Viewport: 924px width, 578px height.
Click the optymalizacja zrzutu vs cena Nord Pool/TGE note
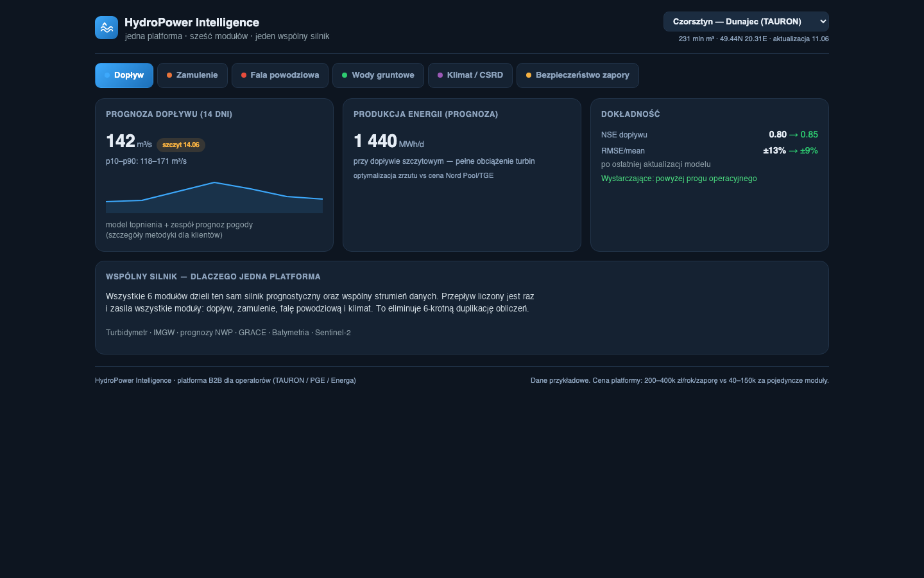click(x=424, y=176)
